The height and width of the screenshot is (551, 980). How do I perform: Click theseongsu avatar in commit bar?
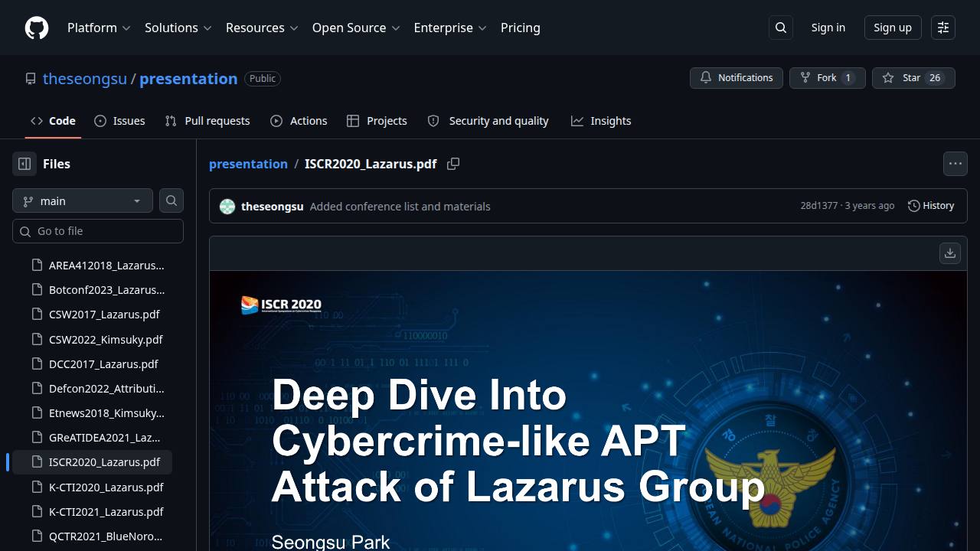point(227,207)
